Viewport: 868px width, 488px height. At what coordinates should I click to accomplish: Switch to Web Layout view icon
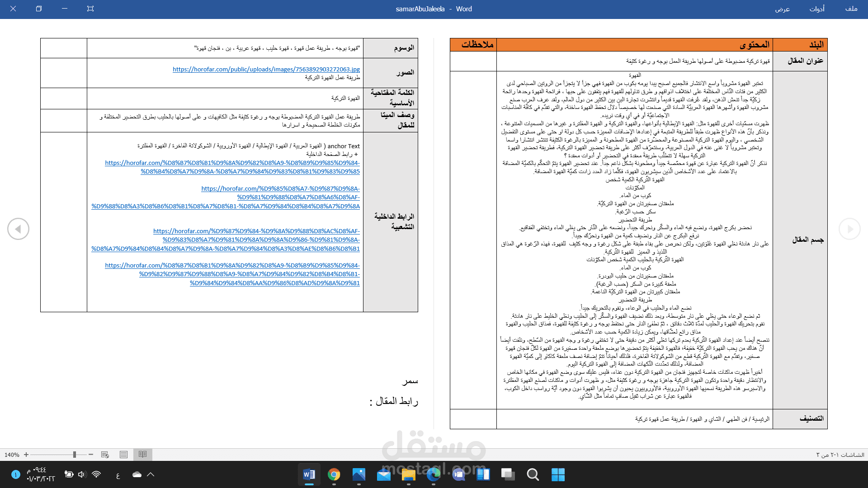[x=105, y=455]
